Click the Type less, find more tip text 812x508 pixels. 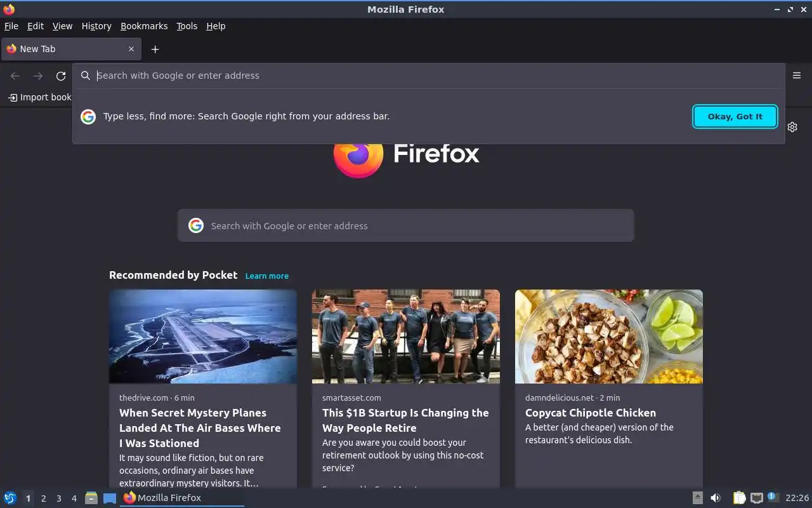tap(246, 116)
